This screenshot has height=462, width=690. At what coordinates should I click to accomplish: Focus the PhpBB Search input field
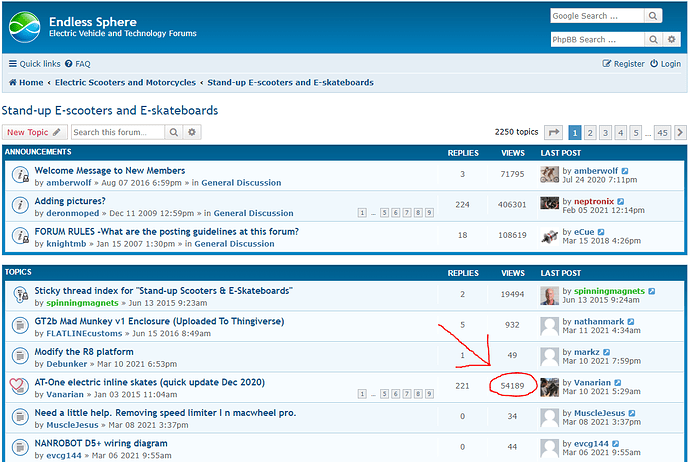597,40
